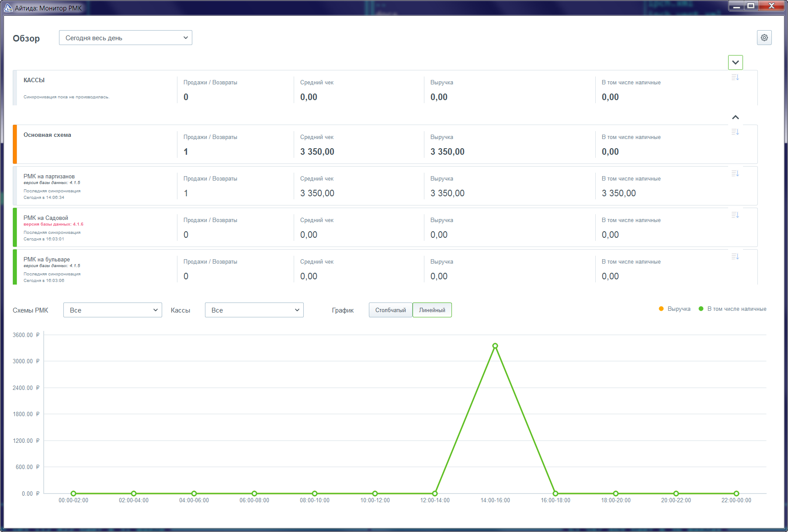Open the Сегодня весь день period dropdown
Viewport: 788px width, 532px height.
tap(125, 38)
